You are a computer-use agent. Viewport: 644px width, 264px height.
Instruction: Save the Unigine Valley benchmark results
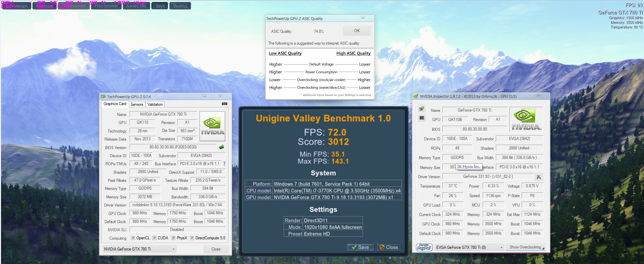point(360,247)
